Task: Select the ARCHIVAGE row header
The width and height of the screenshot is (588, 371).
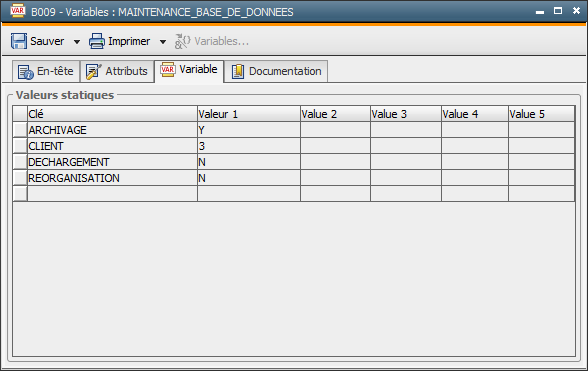Action: pyautogui.click(x=20, y=130)
